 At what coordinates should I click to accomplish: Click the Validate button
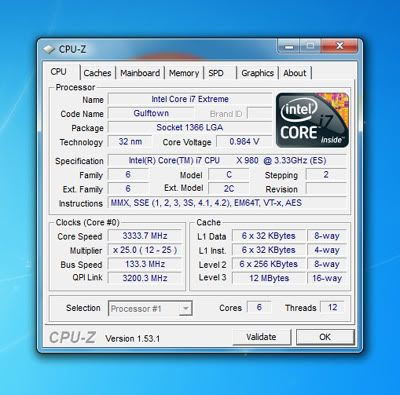click(x=261, y=337)
